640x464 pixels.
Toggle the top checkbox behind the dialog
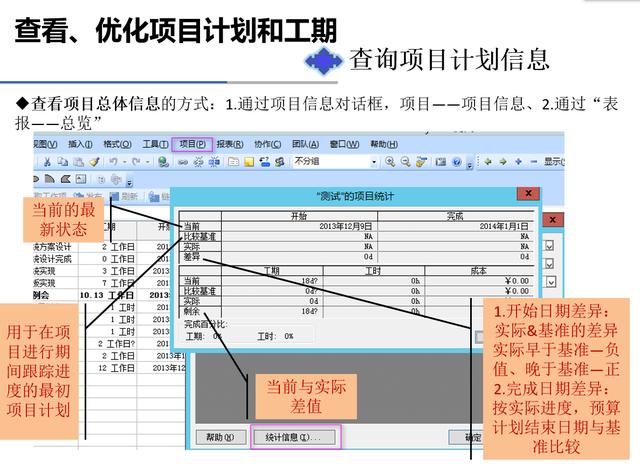(x=549, y=245)
